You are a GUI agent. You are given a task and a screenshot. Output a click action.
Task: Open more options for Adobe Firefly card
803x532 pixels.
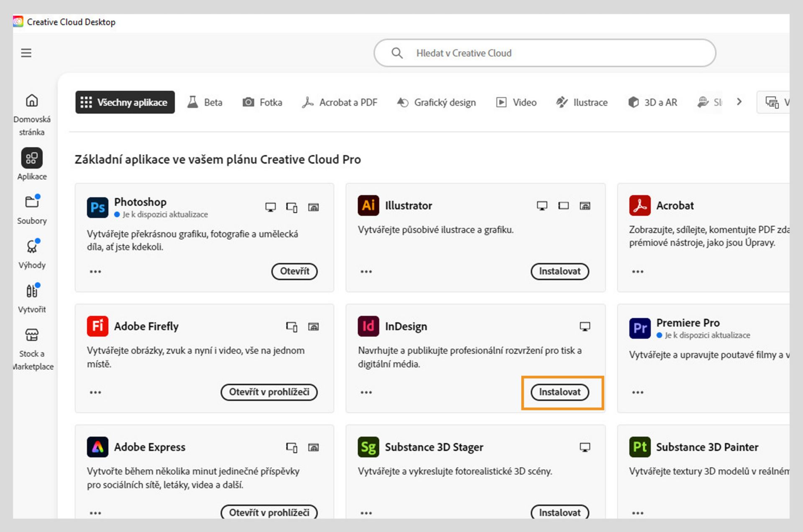click(x=95, y=392)
